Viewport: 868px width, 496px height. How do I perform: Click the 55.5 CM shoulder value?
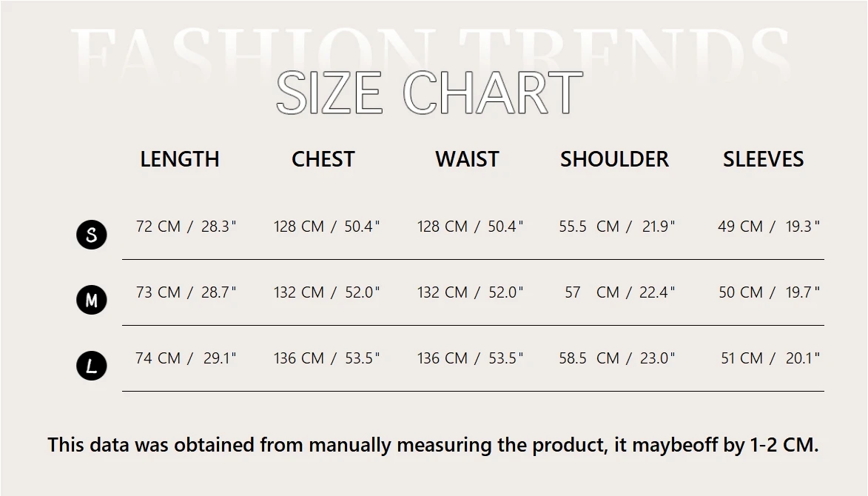click(616, 227)
